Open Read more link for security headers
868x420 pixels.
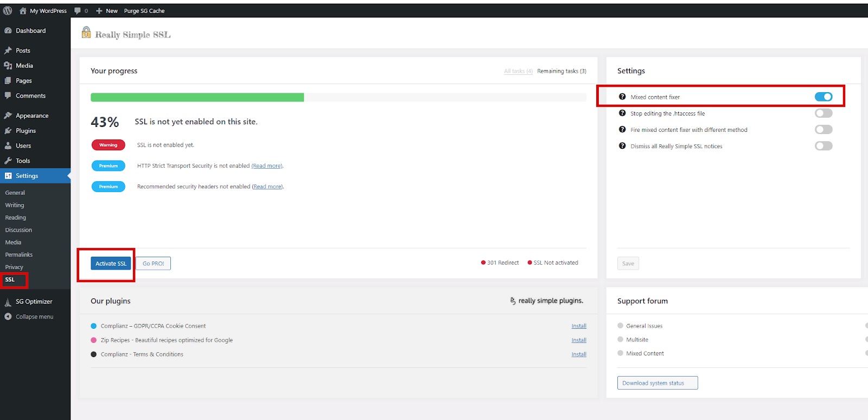tap(267, 187)
